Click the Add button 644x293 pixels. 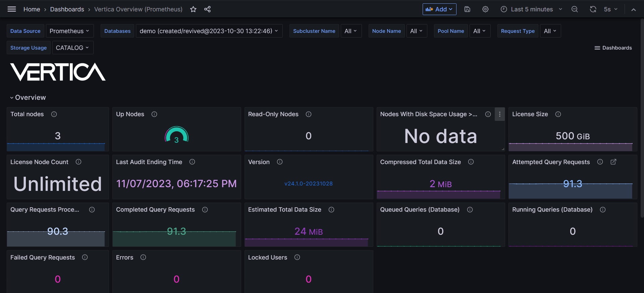(x=439, y=9)
